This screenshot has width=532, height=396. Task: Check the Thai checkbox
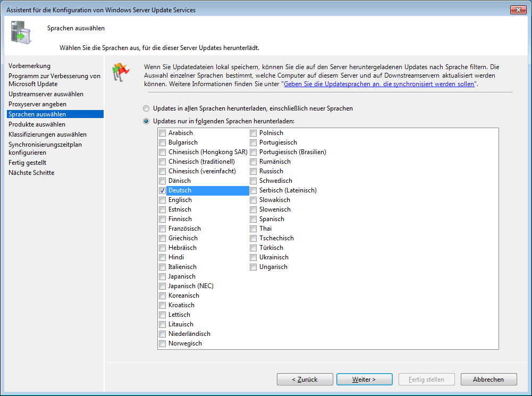[253, 229]
